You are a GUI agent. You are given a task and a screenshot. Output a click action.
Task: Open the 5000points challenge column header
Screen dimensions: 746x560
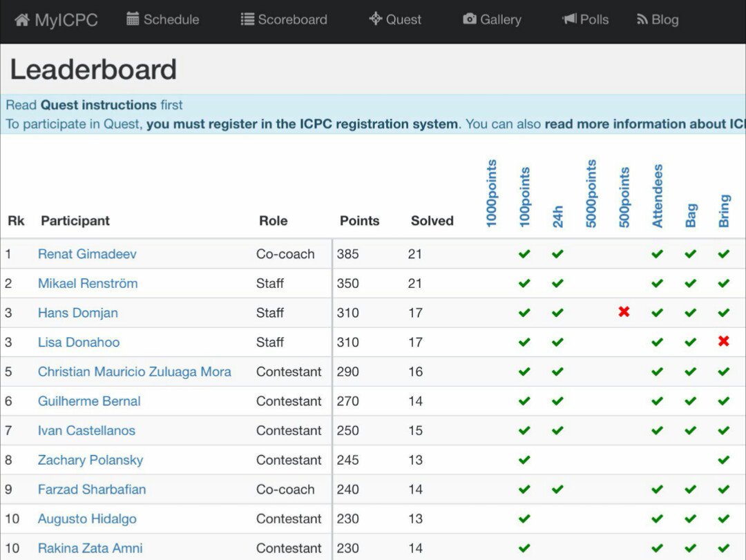click(x=591, y=193)
